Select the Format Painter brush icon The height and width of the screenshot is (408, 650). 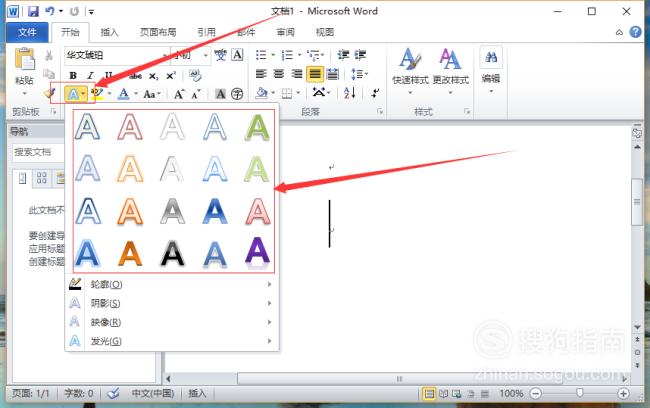point(50,94)
